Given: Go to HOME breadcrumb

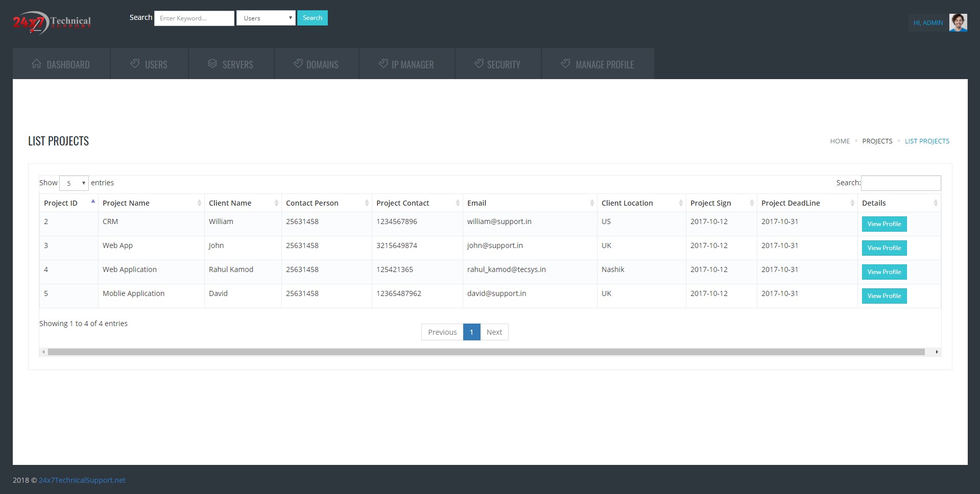Looking at the screenshot, I should 840,141.
